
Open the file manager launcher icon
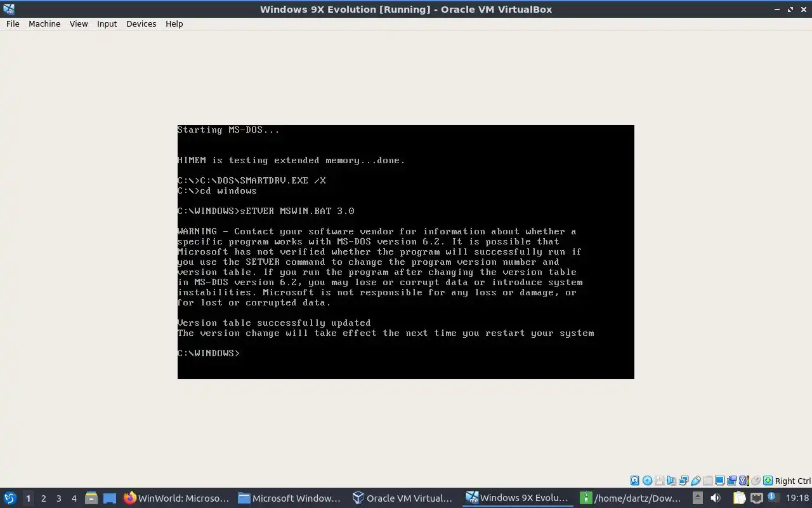(91, 498)
